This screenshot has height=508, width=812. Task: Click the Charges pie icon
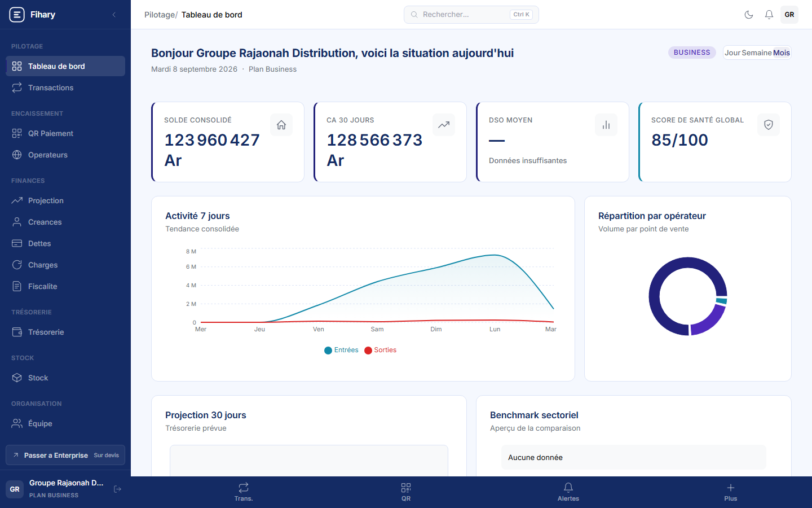[x=17, y=265]
